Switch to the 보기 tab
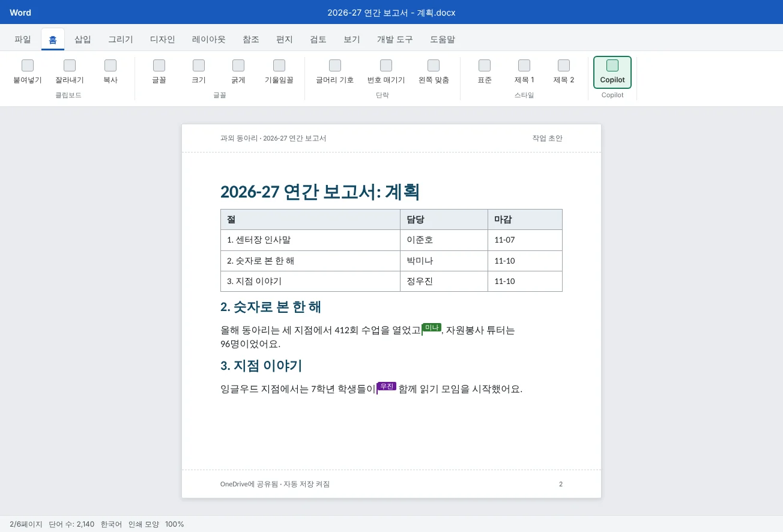Image resolution: width=783 pixels, height=532 pixels. pyautogui.click(x=352, y=40)
